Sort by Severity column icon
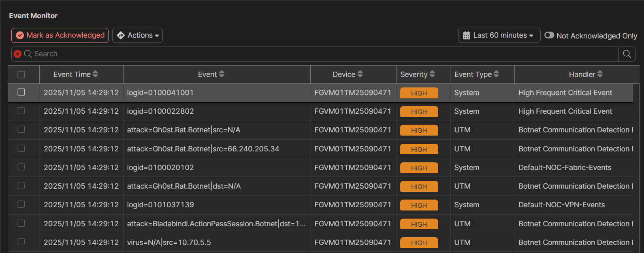644x253 pixels. (x=432, y=74)
